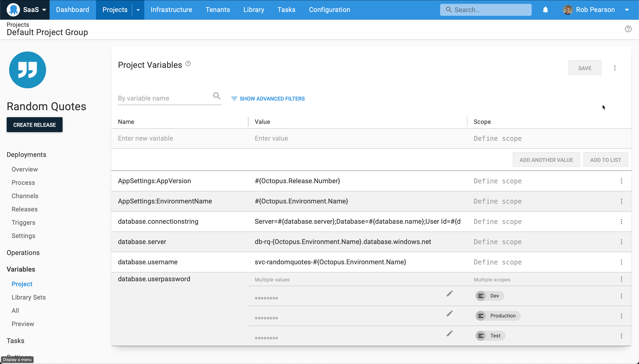The image size is (639, 364).
Task: Open the Configuration menu
Action: (329, 9)
